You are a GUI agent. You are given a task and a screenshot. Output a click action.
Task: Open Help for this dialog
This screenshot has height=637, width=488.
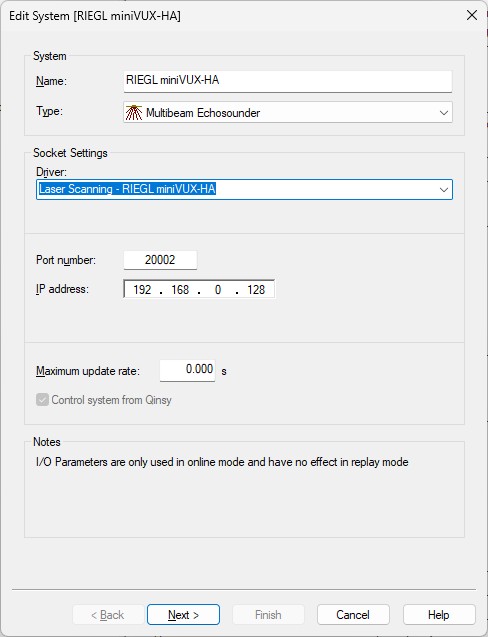coord(439,615)
